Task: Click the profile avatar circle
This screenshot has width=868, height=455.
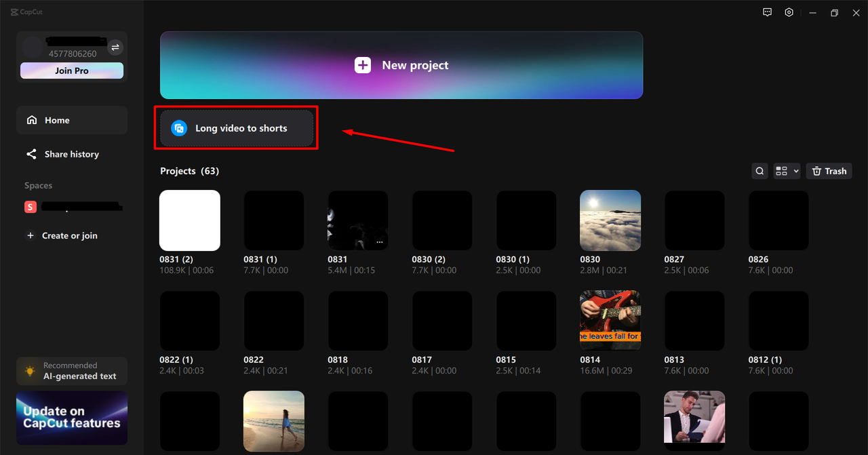Action: pos(33,47)
